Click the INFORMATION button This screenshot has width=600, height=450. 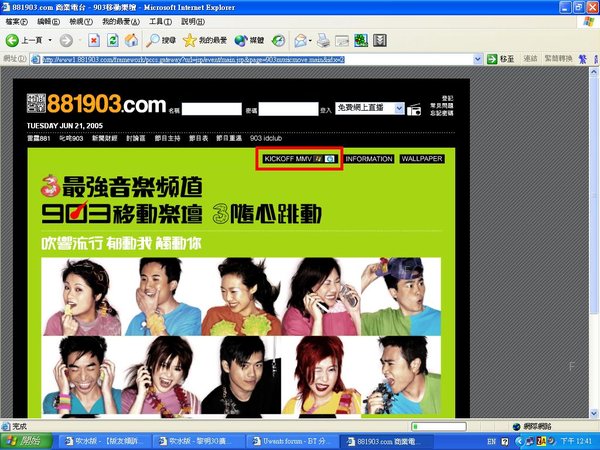369,159
